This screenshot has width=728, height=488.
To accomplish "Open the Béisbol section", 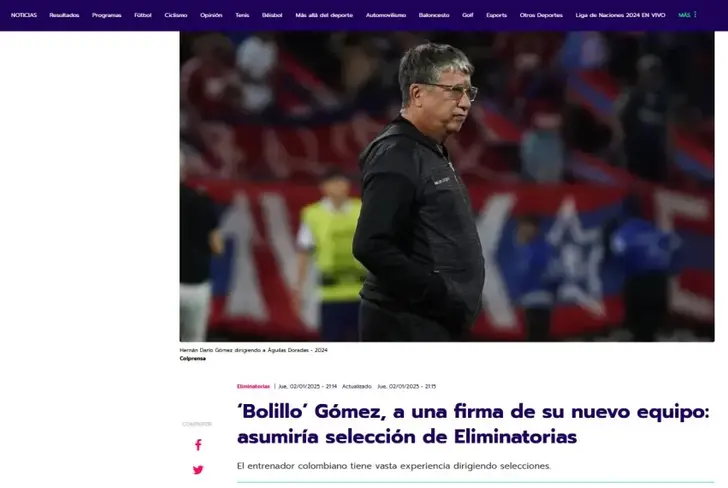I will tap(272, 15).
